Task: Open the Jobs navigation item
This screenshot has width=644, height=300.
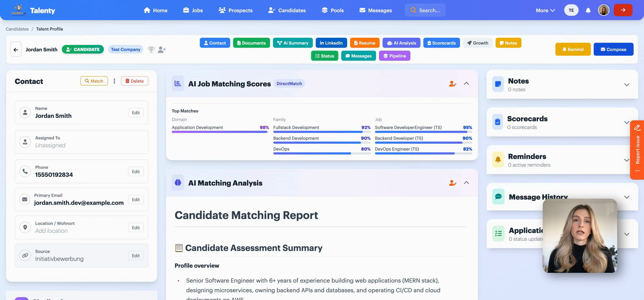Action: pos(193,10)
